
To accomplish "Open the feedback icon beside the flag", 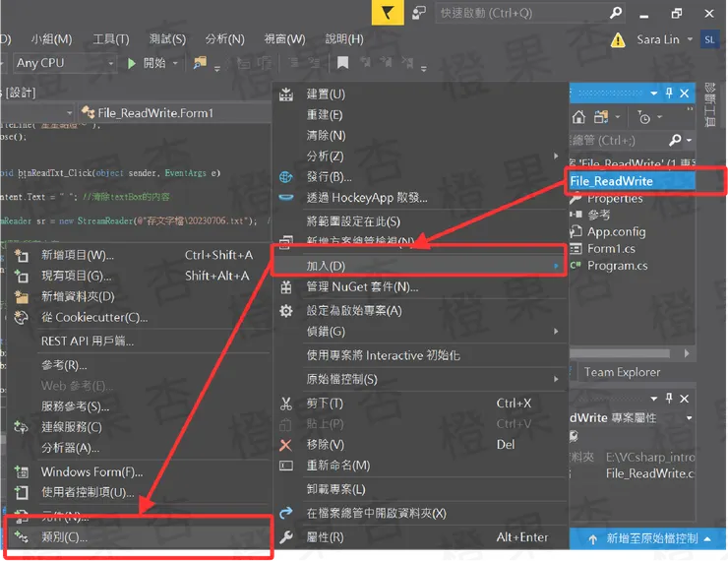I will coord(419,13).
